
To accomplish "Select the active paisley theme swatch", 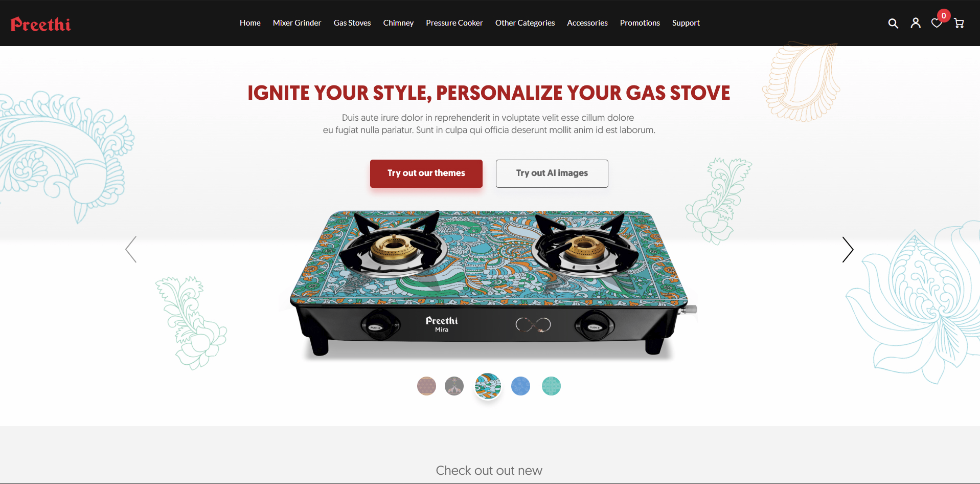I will tap(488, 386).
